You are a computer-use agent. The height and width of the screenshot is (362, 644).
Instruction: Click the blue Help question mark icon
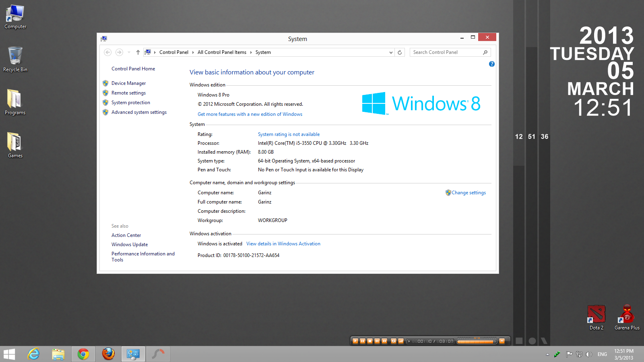click(491, 64)
